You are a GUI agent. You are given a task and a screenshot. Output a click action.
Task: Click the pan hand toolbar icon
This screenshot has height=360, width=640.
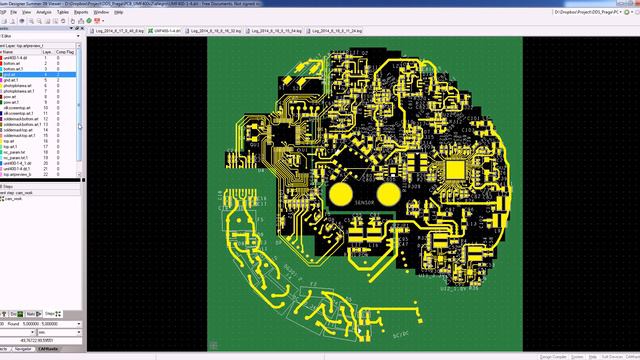click(x=73, y=21)
